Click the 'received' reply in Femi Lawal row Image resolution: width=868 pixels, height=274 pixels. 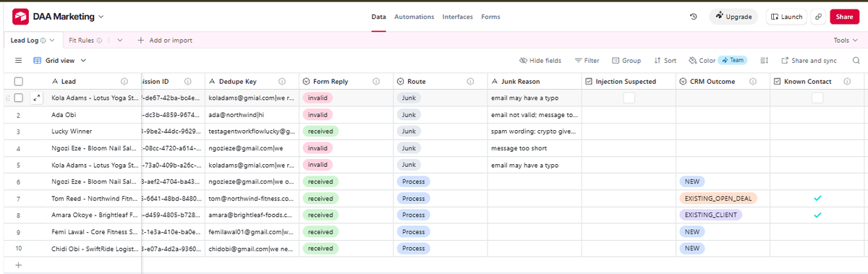coord(320,231)
